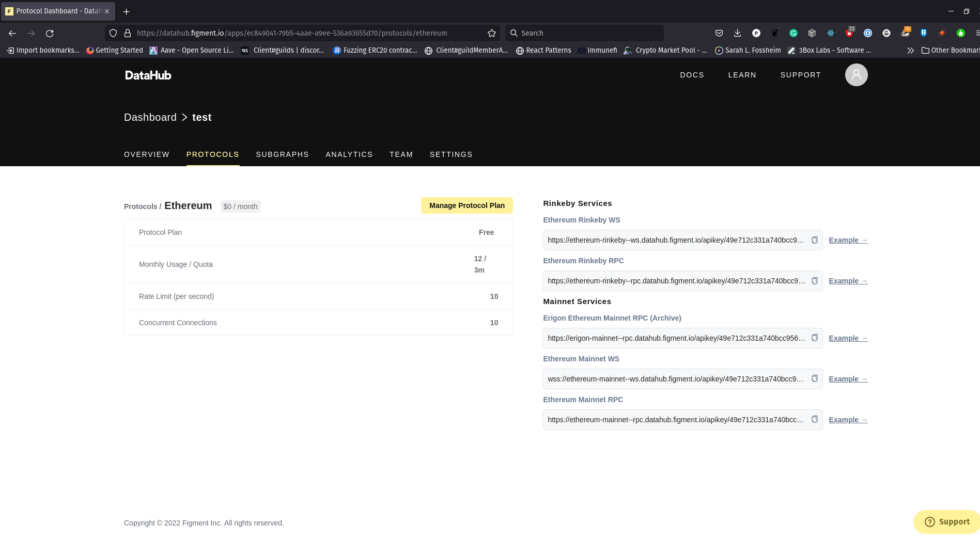980x541 pixels.
Task: Click the DataHub logo
Action: [x=148, y=75]
